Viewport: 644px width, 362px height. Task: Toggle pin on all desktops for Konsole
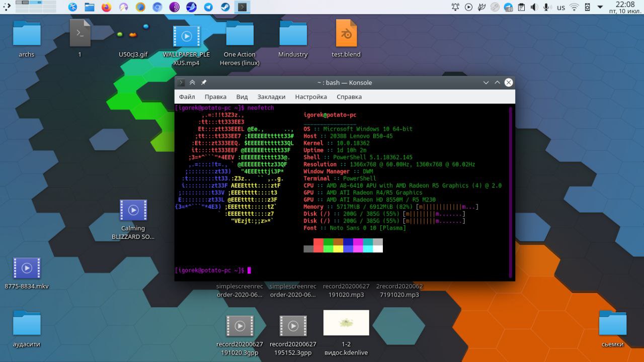click(x=204, y=82)
